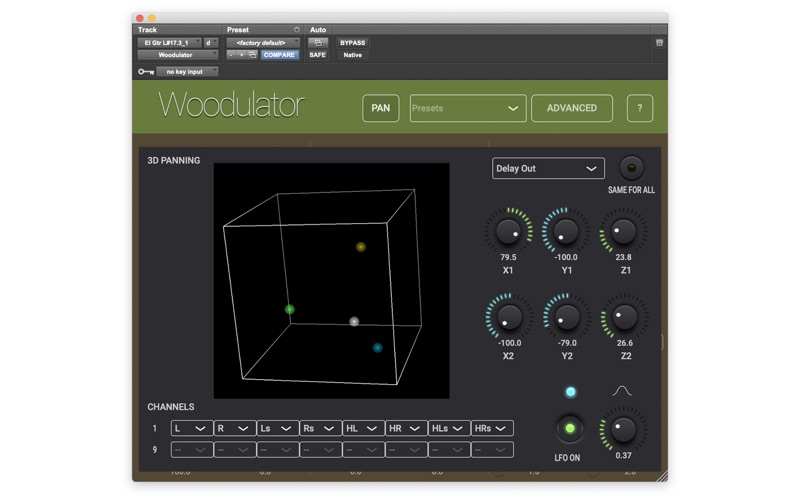Image resolution: width=800 pixels, height=500 pixels.
Task: Click the ADVANCED button
Action: tap(572, 108)
